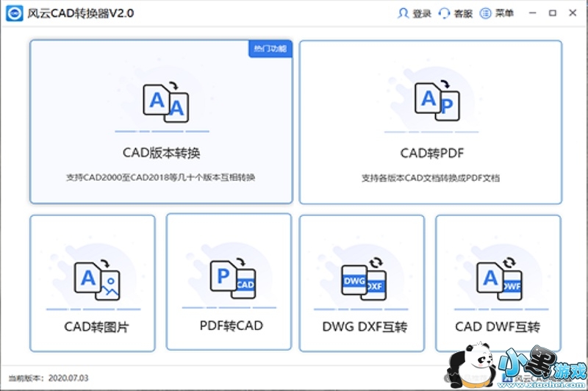588x391 pixels.
Task: Maximize the converter window
Action: (553, 13)
